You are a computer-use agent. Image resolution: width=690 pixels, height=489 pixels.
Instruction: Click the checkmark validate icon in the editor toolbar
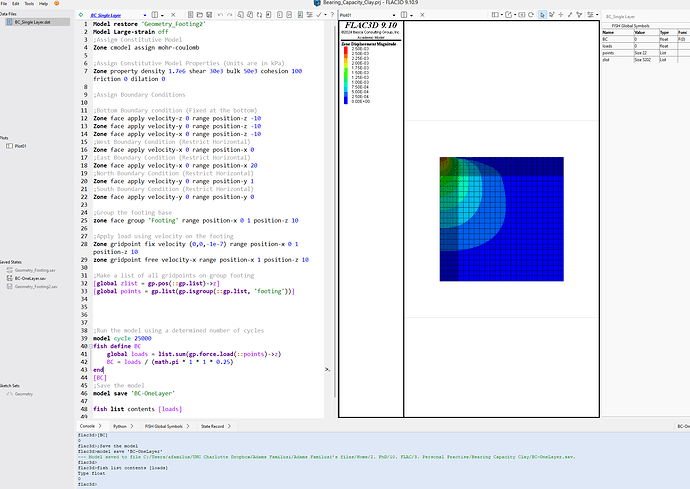point(319,15)
